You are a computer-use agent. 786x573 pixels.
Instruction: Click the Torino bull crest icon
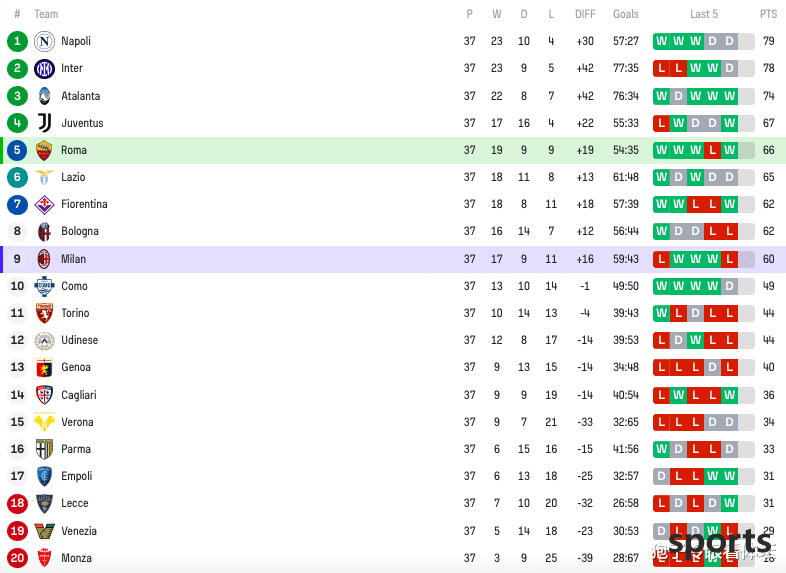pos(44,313)
